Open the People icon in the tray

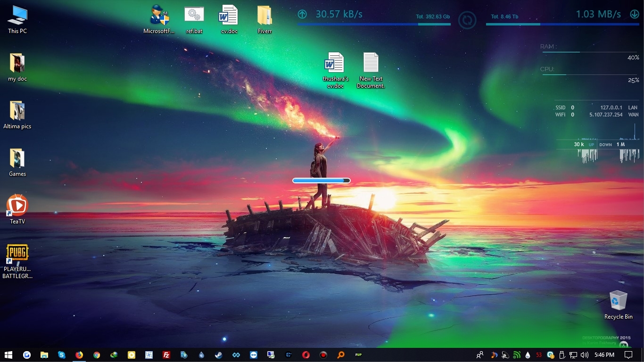tap(480, 355)
